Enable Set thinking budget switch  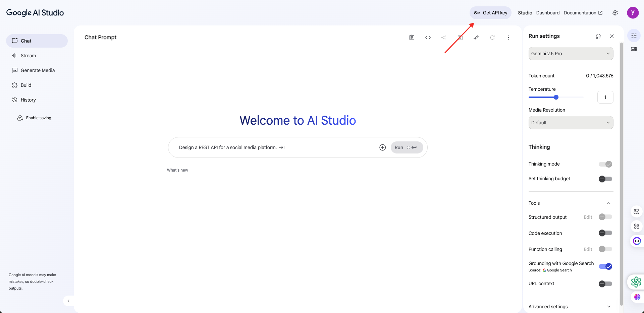click(605, 179)
